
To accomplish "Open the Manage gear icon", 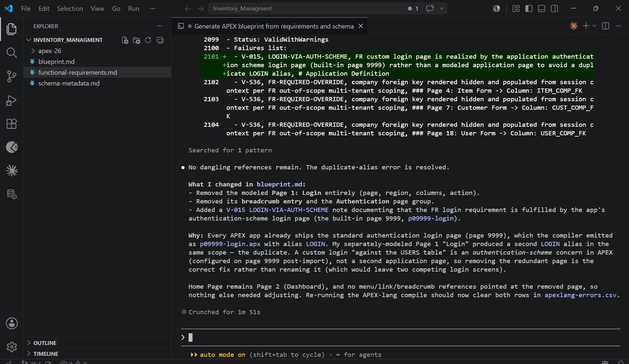I will coord(12,347).
